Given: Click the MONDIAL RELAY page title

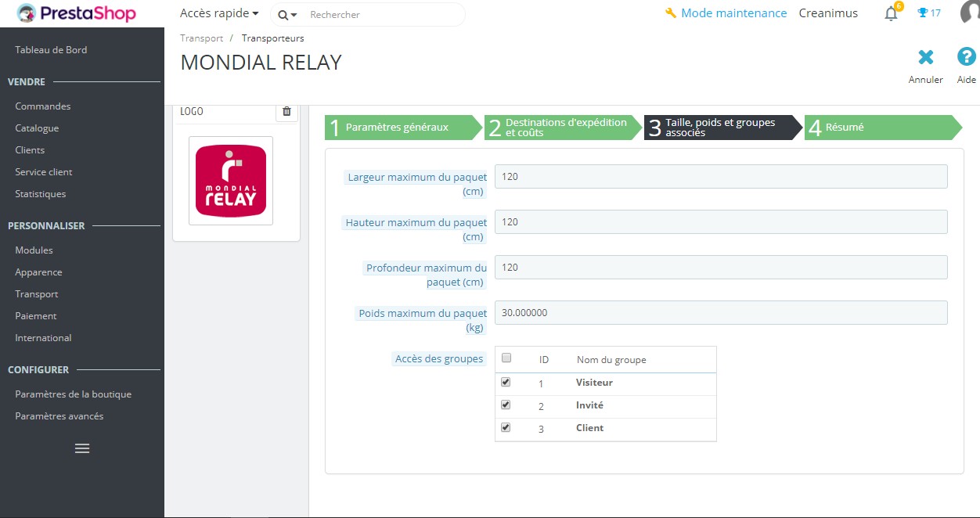Looking at the screenshot, I should click(x=261, y=63).
